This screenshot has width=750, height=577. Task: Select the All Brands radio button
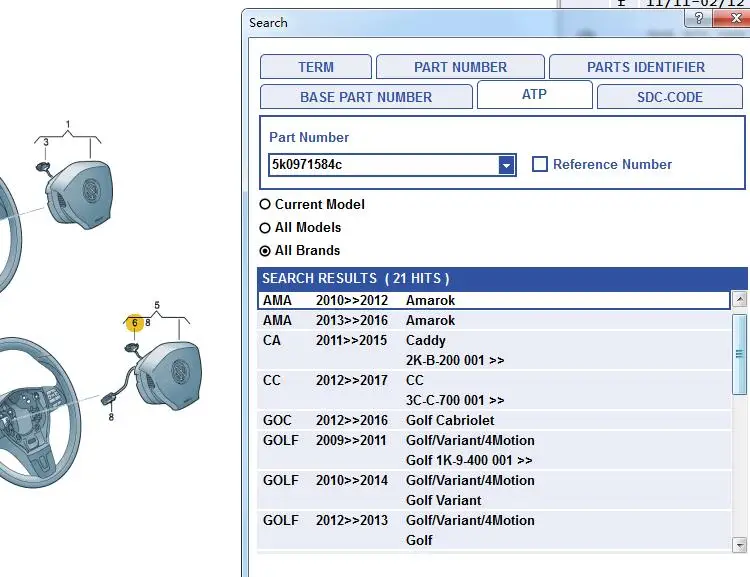(265, 251)
